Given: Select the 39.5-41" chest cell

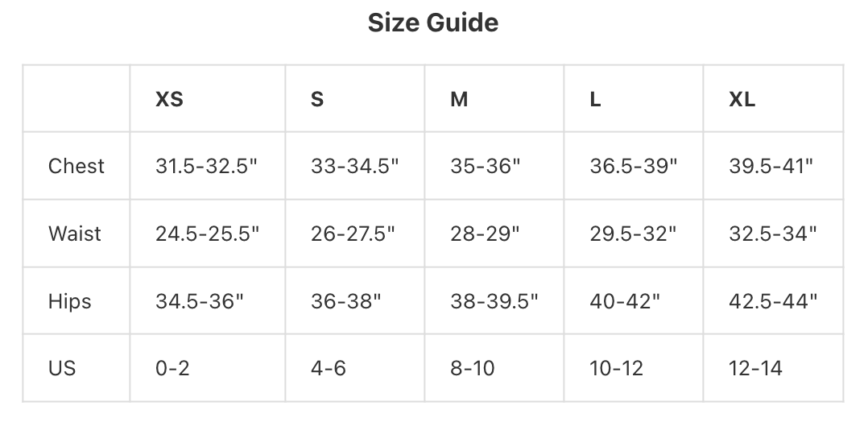Looking at the screenshot, I should tap(771, 166).
